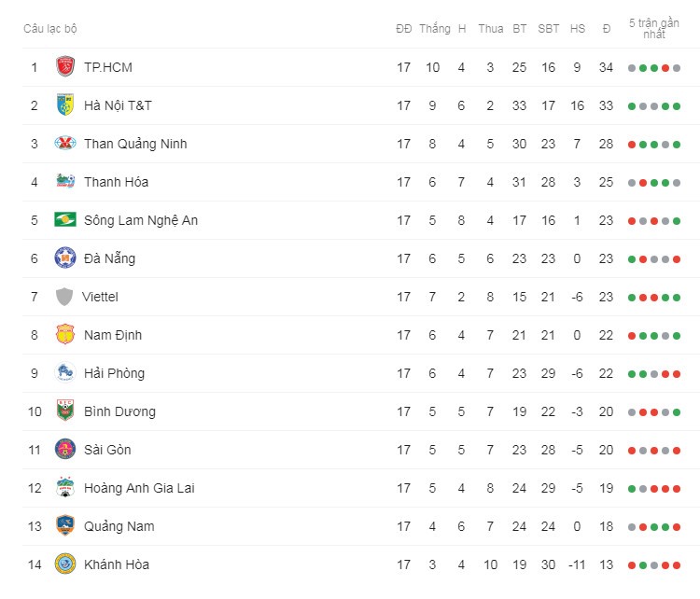
Task: Open the Sông Lam Nghệ An green logo
Action: [65, 219]
